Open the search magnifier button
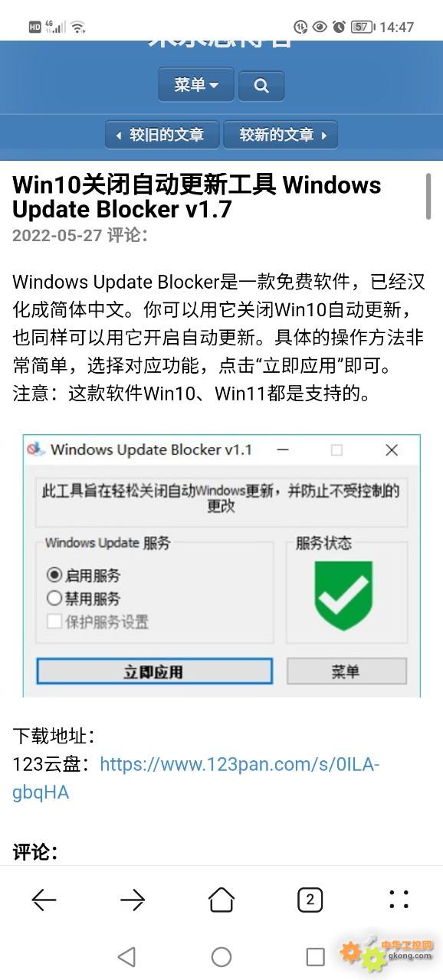The width and height of the screenshot is (443, 980). [x=261, y=86]
